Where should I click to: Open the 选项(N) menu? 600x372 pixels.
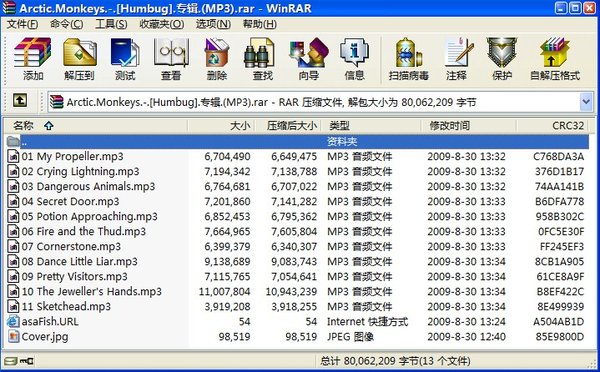point(213,24)
